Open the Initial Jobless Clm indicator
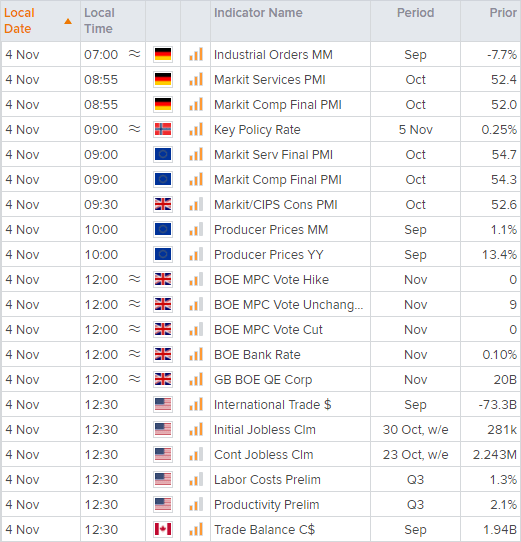 265,430
